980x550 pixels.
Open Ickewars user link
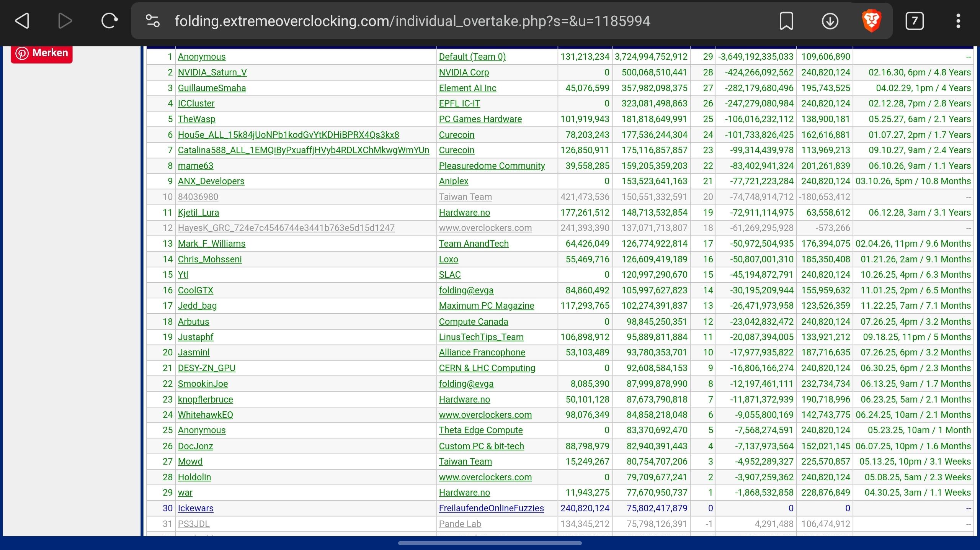point(195,508)
